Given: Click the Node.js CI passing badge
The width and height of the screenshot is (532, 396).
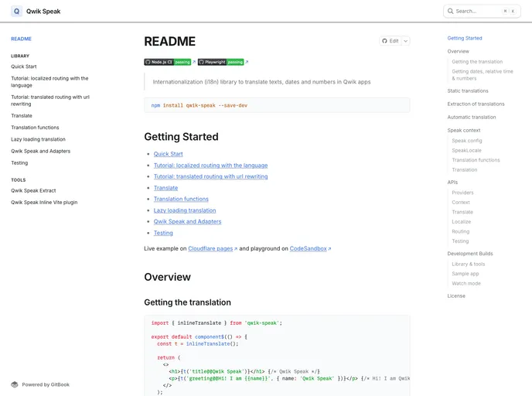Looking at the screenshot, I should pos(168,62).
